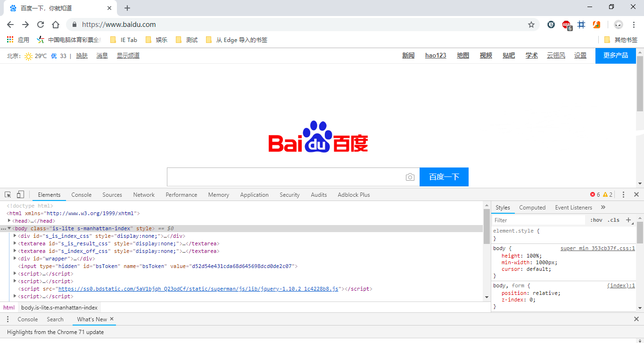This screenshot has width=644, height=343.
Task: Select the drawer Search tab
Action: point(55,319)
